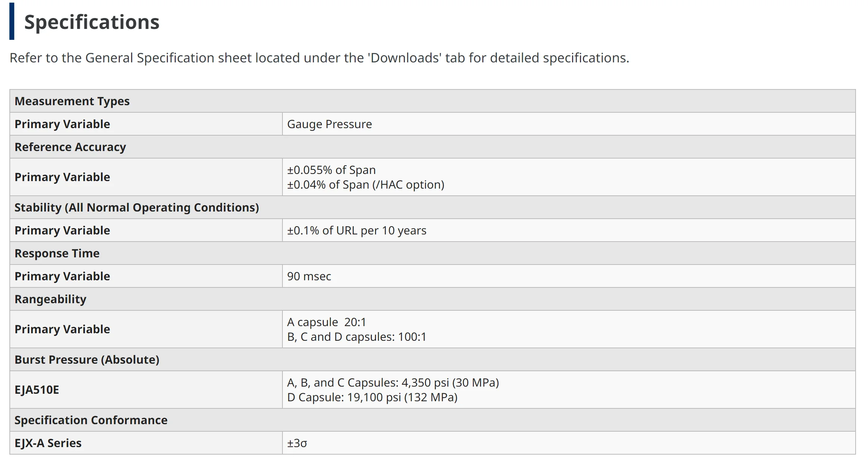
Task: Click the B, C and D capsules 100:1 line
Action: (356, 337)
